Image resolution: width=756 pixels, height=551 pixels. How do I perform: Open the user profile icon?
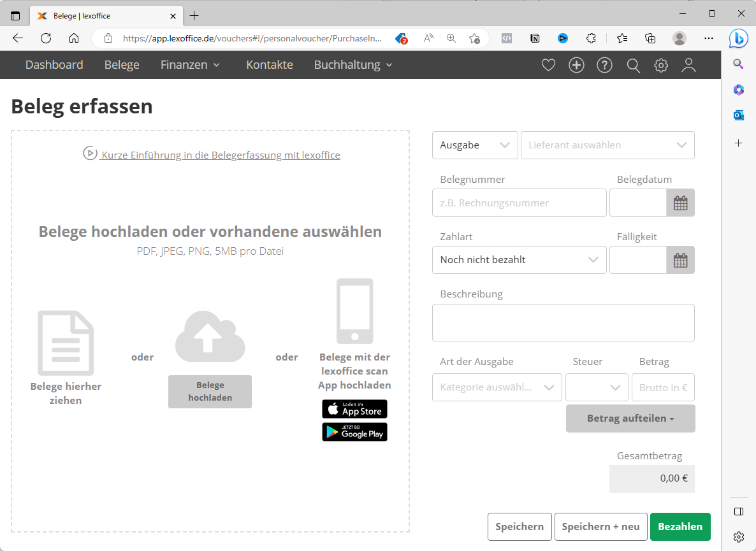coord(688,65)
